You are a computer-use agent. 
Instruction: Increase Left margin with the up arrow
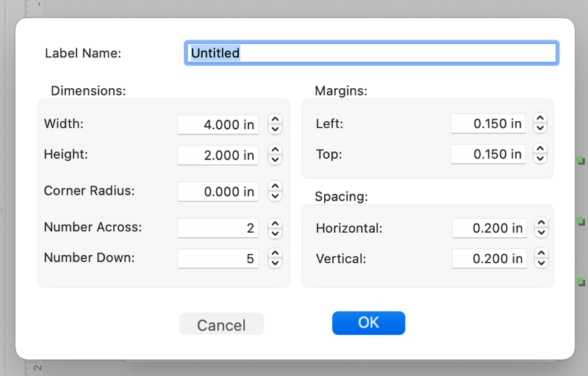point(540,118)
